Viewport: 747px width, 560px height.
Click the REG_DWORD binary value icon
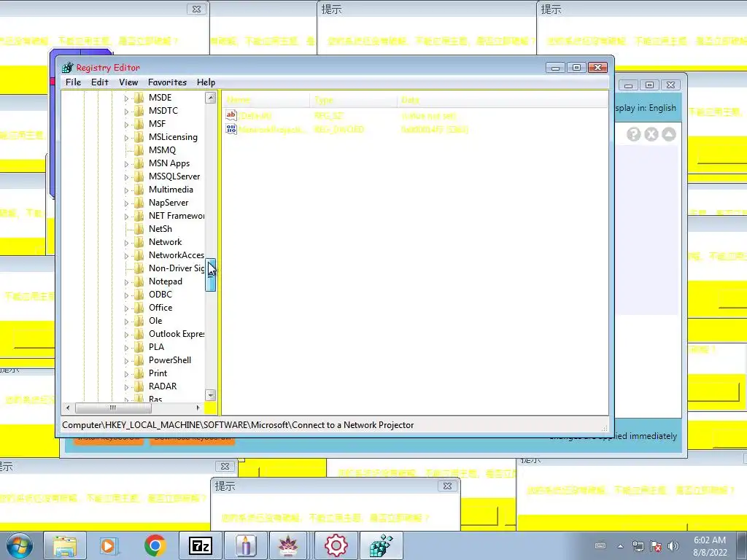coord(231,128)
